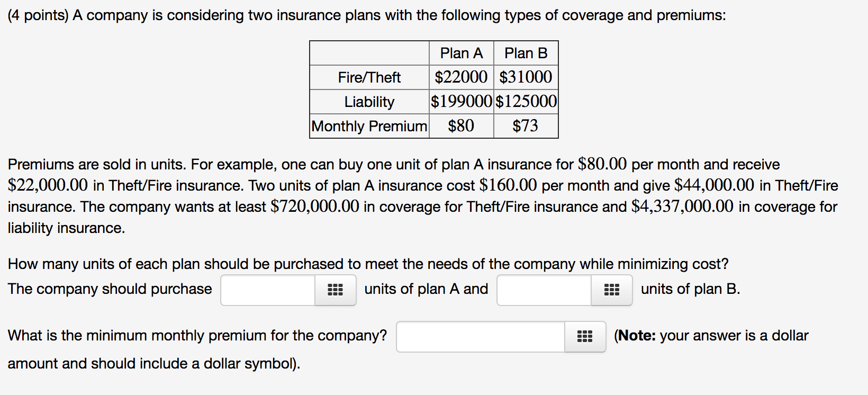868x395 pixels.
Task: Click the $199000 Liability Plan A cell
Action: 461,102
